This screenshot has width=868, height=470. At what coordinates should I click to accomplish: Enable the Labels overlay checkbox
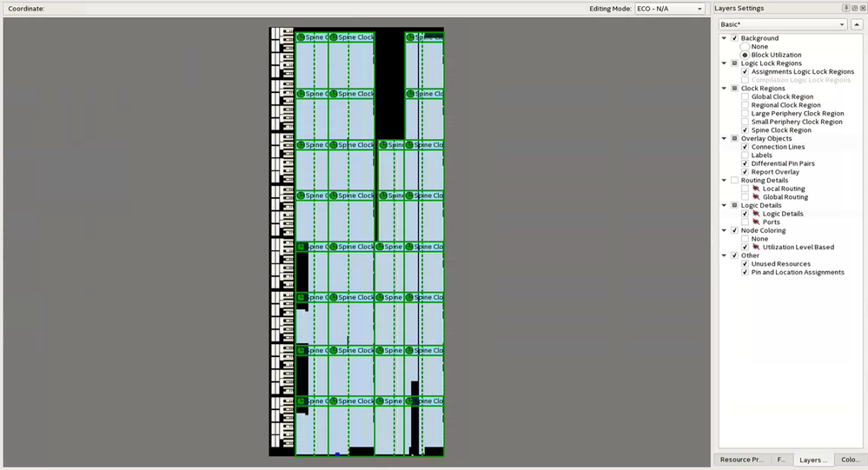coord(745,155)
